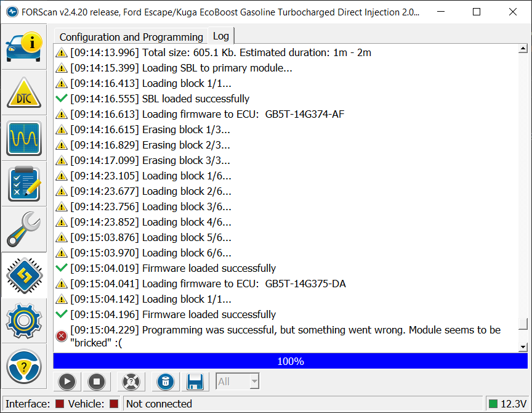Image resolution: width=532 pixels, height=413 pixels.
Task: Open the gear settings section
Action: coord(24,321)
